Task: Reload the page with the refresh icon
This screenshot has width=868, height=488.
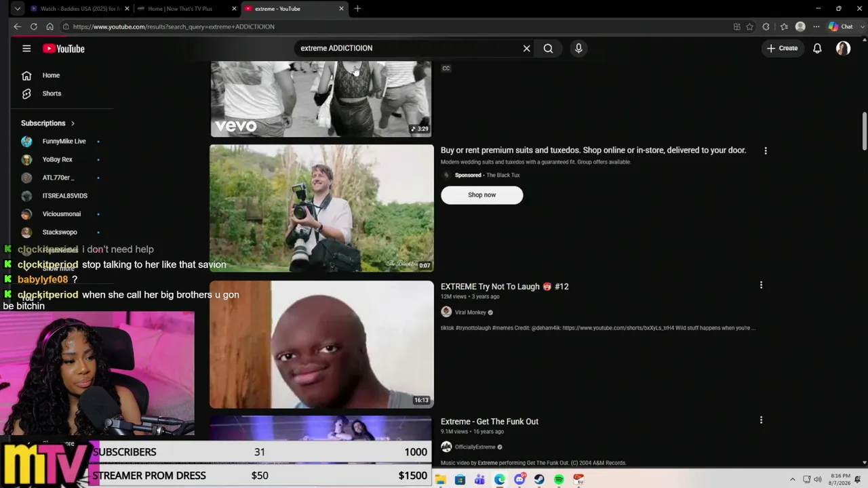Action: [33, 26]
